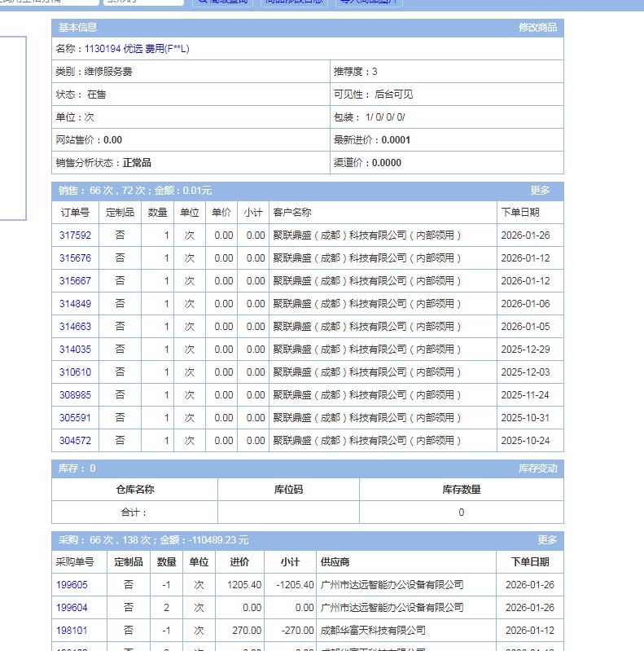Open 库存变动 in the inventory header
Screen dimensions: 644x651
[537, 468]
